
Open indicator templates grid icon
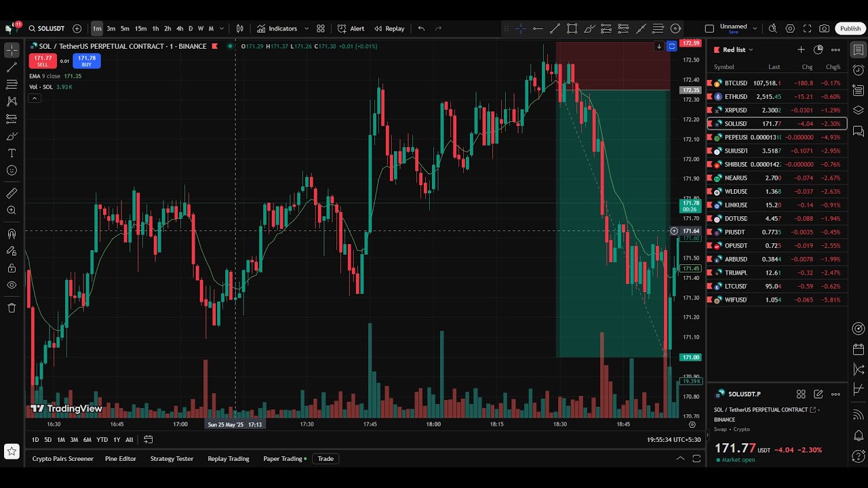[x=321, y=28]
